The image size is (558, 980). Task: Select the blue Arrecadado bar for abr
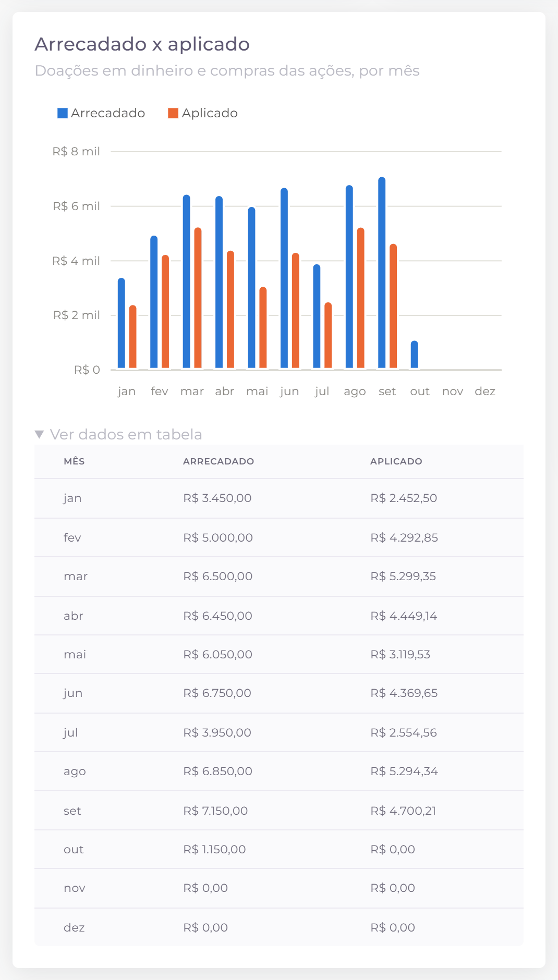tap(219, 282)
